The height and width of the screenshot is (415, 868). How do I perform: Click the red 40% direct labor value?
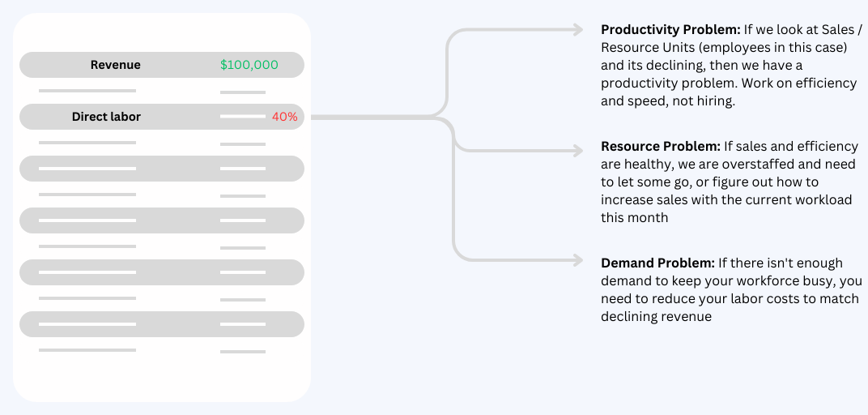coord(284,117)
